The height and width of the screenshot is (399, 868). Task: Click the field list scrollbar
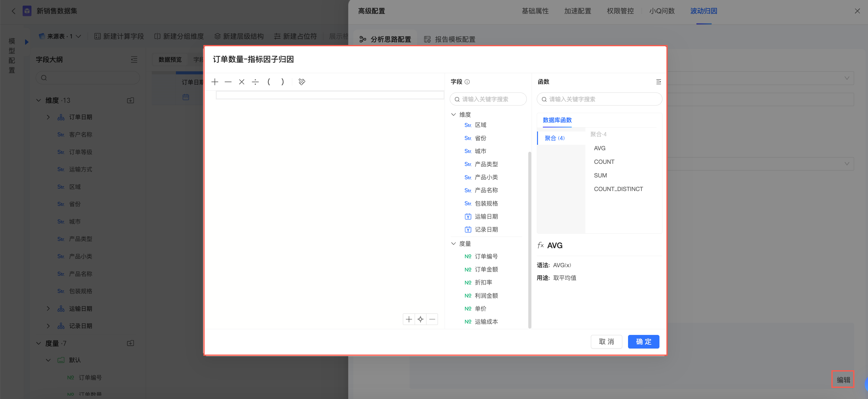[530, 239]
